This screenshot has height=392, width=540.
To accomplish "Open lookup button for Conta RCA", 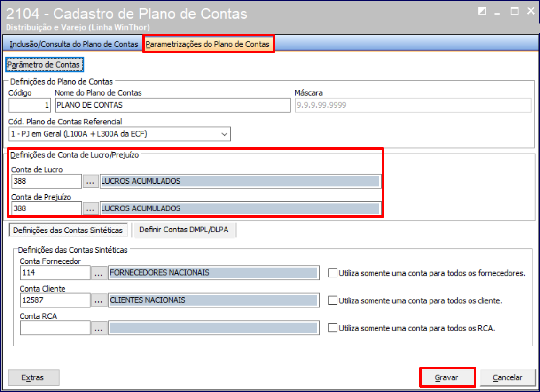I will [99, 328].
